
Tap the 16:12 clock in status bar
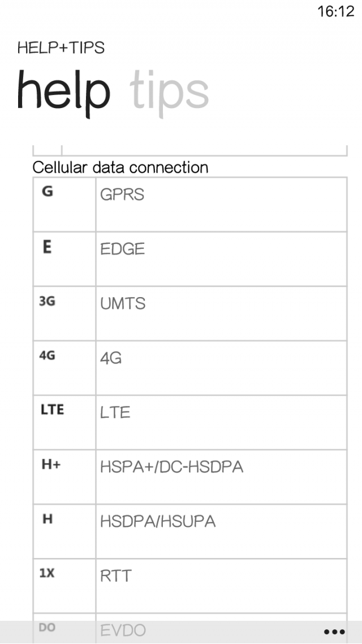(x=335, y=12)
